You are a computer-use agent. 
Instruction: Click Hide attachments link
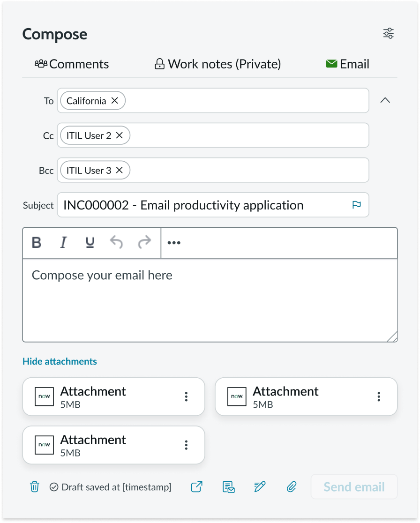(x=60, y=361)
